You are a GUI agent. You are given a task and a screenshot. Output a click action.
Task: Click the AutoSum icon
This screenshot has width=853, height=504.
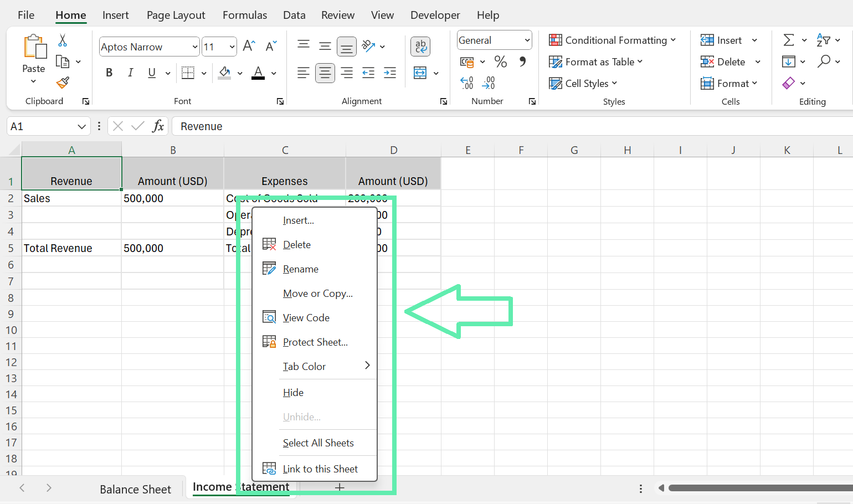[x=789, y=40]
